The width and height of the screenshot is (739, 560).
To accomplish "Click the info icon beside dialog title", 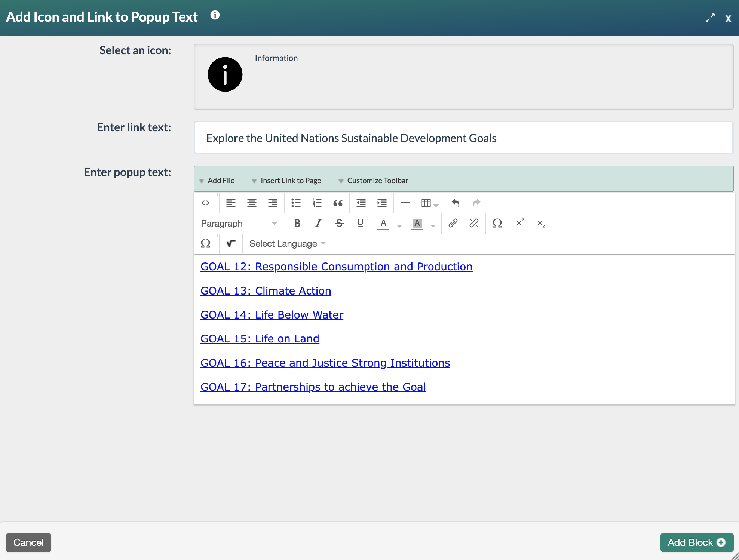I will [215, 15].
